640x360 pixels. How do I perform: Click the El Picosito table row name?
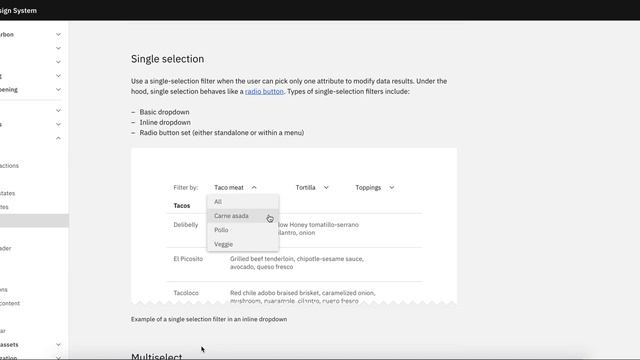pos(188,259)
